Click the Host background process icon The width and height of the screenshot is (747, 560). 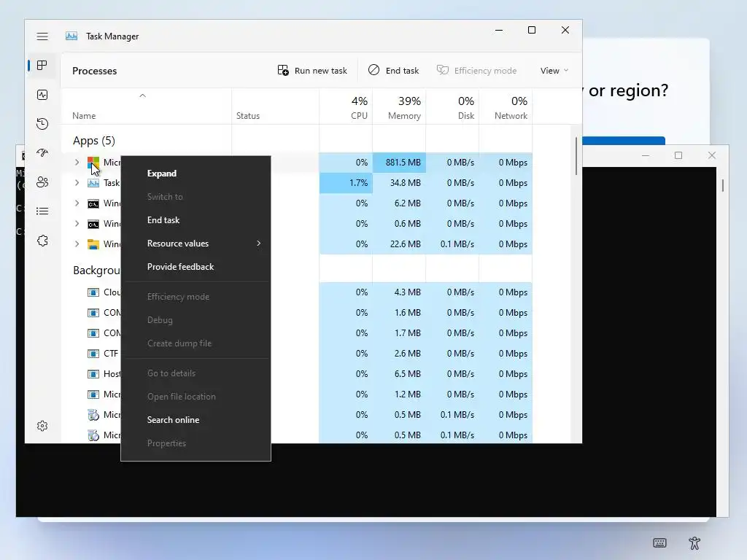(93, 374)
